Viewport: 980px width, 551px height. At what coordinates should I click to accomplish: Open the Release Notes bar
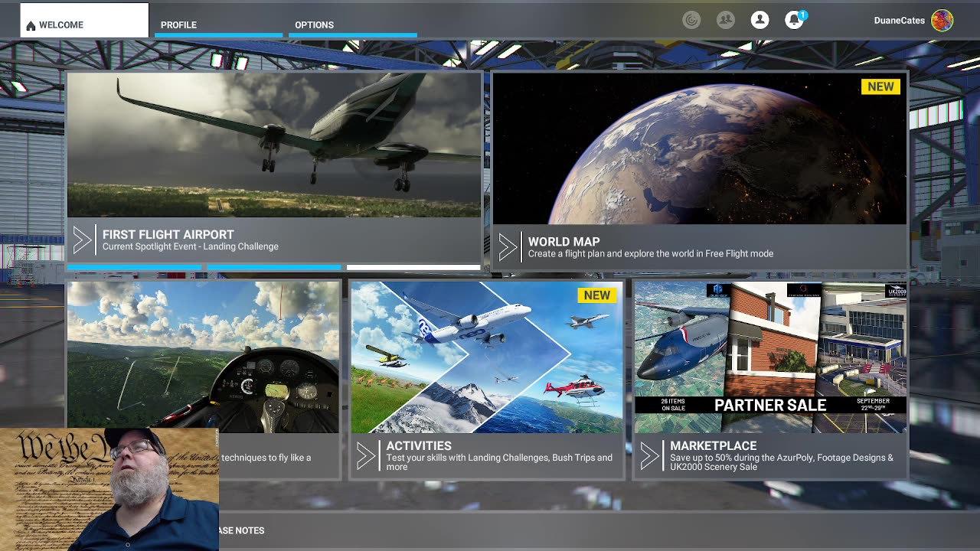tap(490, 530)
